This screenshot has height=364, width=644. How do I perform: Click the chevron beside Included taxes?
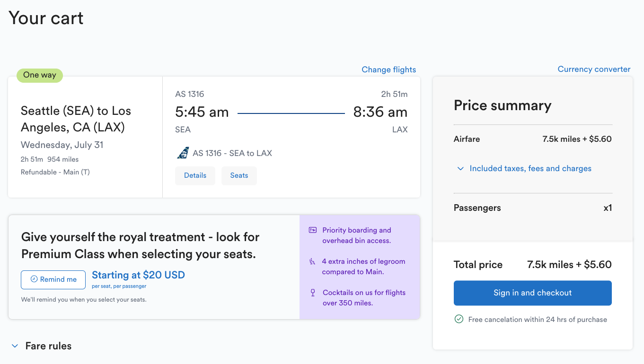tap(460, 169)
